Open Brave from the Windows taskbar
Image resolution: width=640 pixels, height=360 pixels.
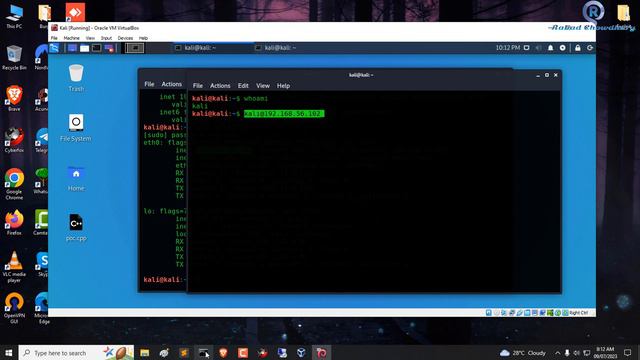[x=223, y=353]
